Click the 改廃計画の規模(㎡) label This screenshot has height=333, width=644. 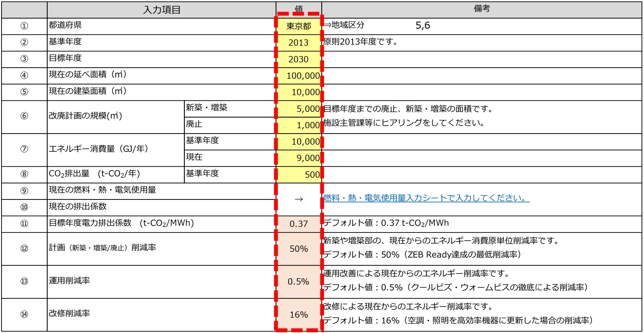click(85, 116)
